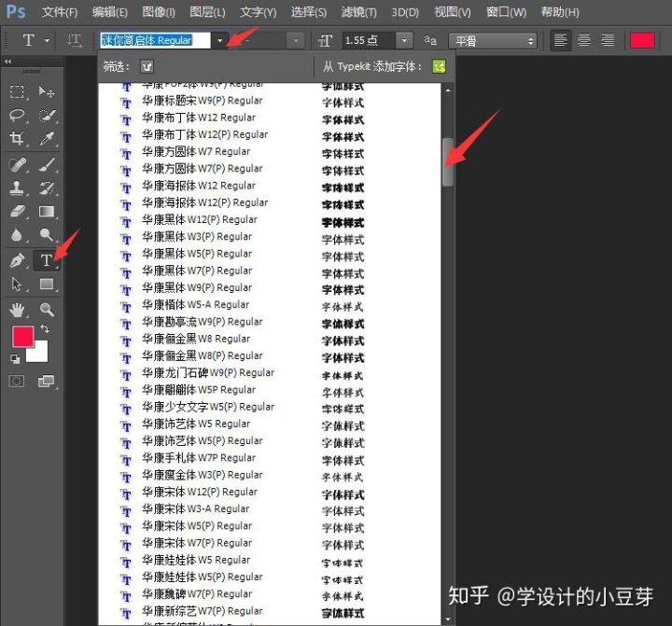Select the Clone Stamp tool
Screen dimensions: 672x626
point(17,188)
